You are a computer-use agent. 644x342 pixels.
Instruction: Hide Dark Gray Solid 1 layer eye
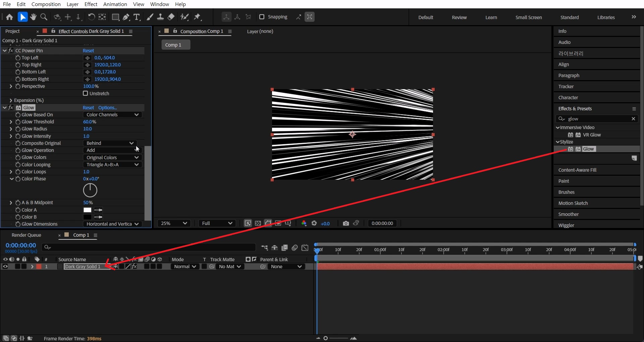pos(5,267)
